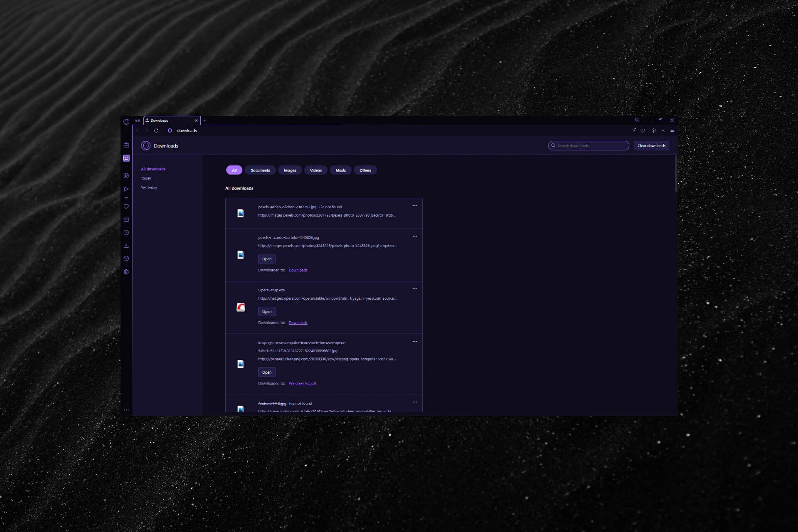This screenshot has height=532, width=798.
Task: Open the more options menu for OperaSetup.exe
Action: click(x=414, y=289)
